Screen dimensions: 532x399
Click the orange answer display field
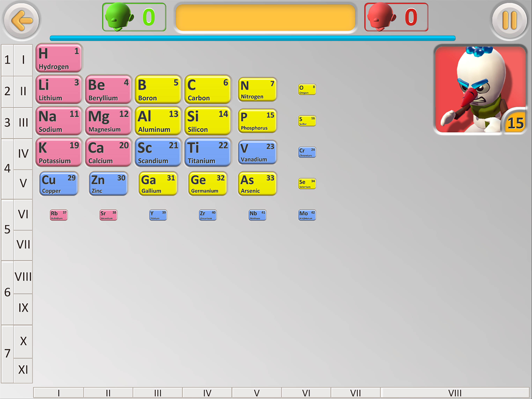[266, 18]
